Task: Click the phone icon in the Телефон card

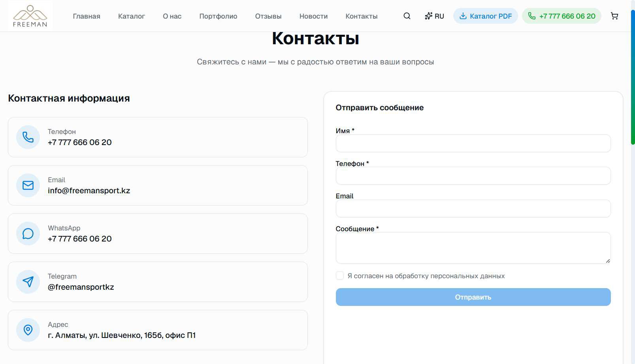Action: click(x=28, y=137)
